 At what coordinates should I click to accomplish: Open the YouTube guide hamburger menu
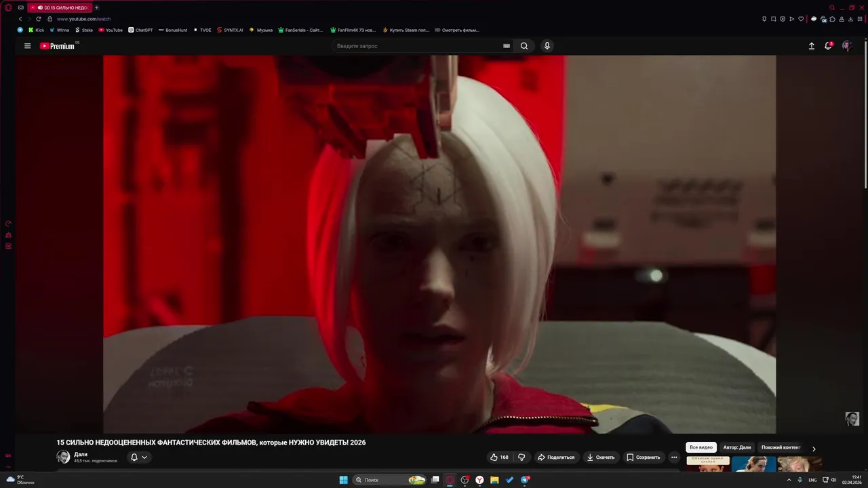(27, 46)
